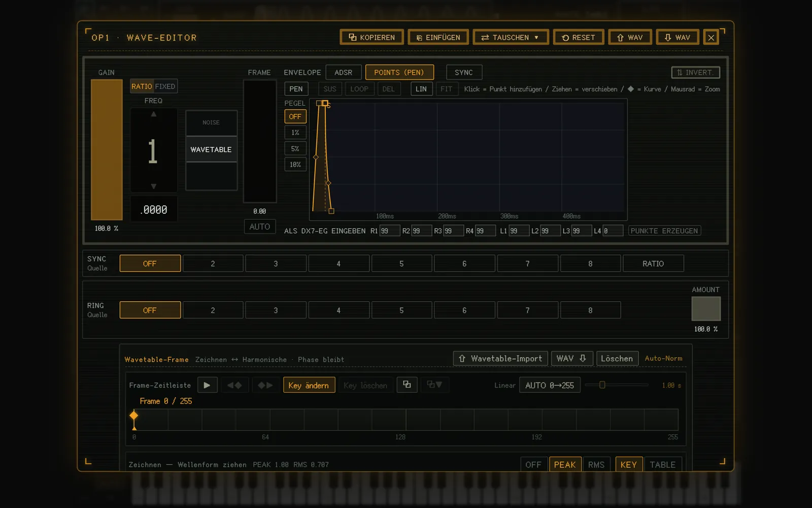Select the Points (Pen) envelope tab
Image resolution: width=812 pixels, height=508 pixels.
click(x=399, y=72)
